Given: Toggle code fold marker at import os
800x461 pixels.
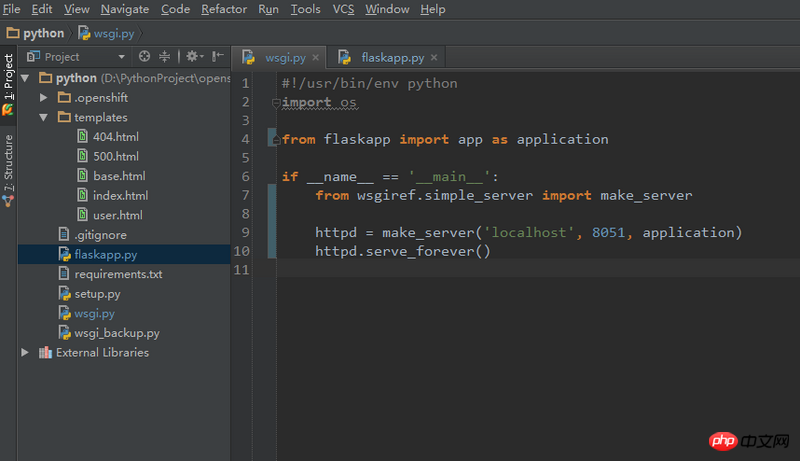Looking at the screenshot, I should pos(276,103).
